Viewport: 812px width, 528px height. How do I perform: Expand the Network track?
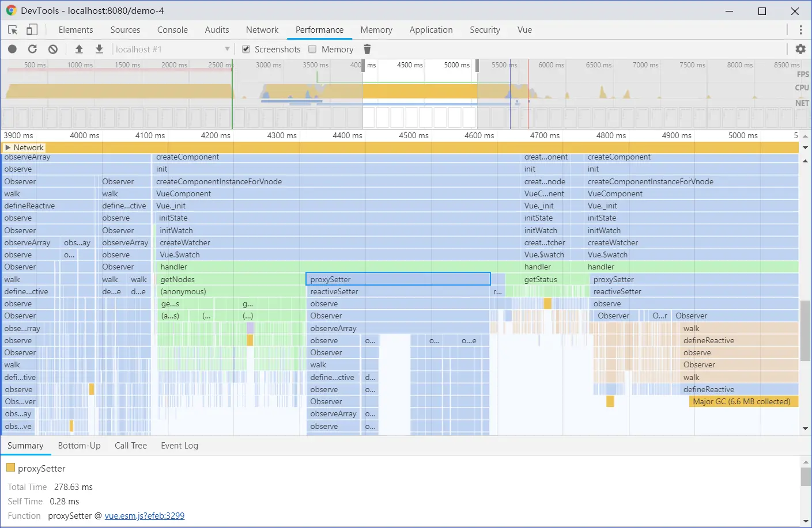click(8, 148)
